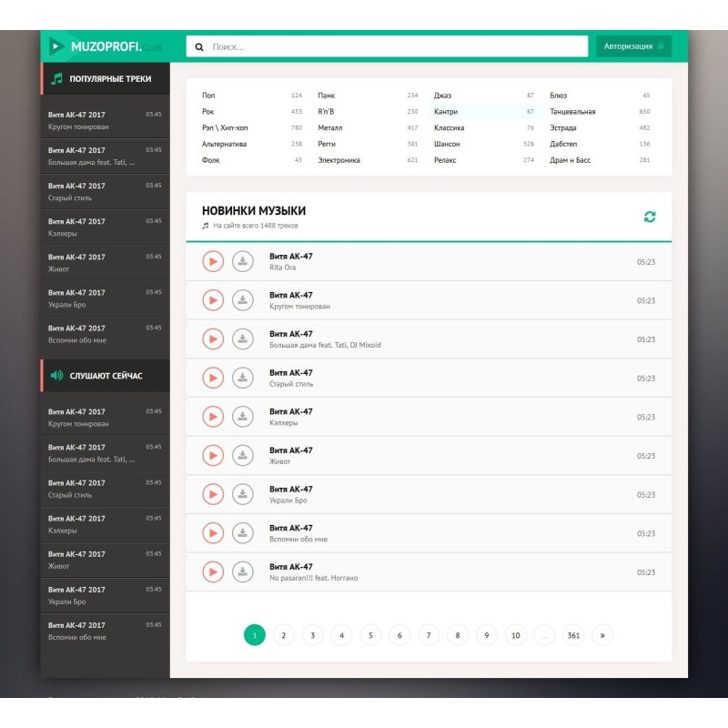This screenshot has width=728, height=728.
Task: Play the track "Rita Ora" by Витя АК-47
Action: coord(213,261)
